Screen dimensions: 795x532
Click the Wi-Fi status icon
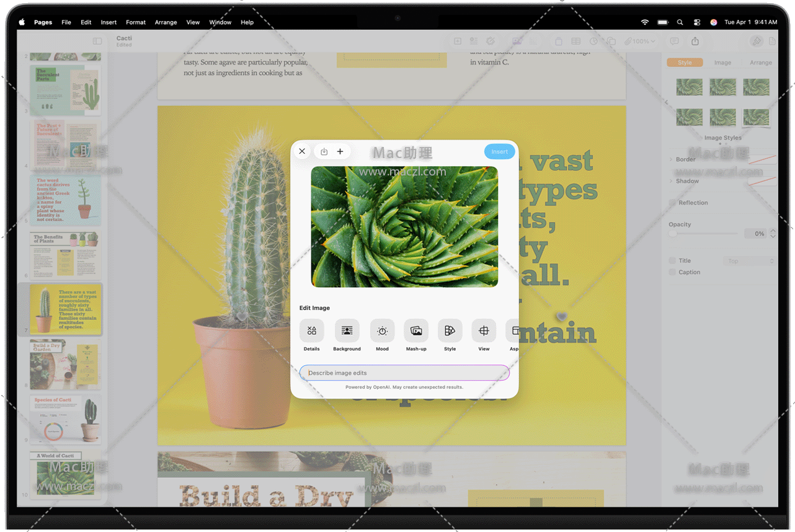click(645, 22)
